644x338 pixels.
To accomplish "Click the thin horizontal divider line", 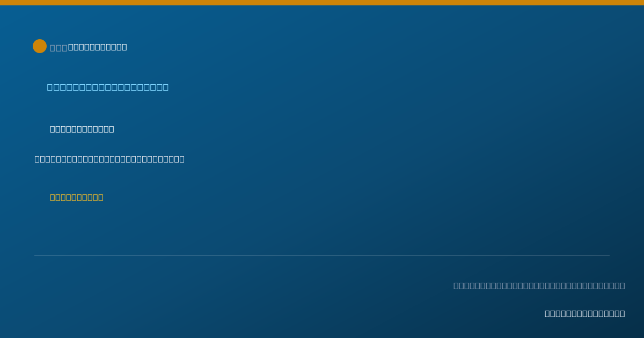I will (x=322, y=255).
